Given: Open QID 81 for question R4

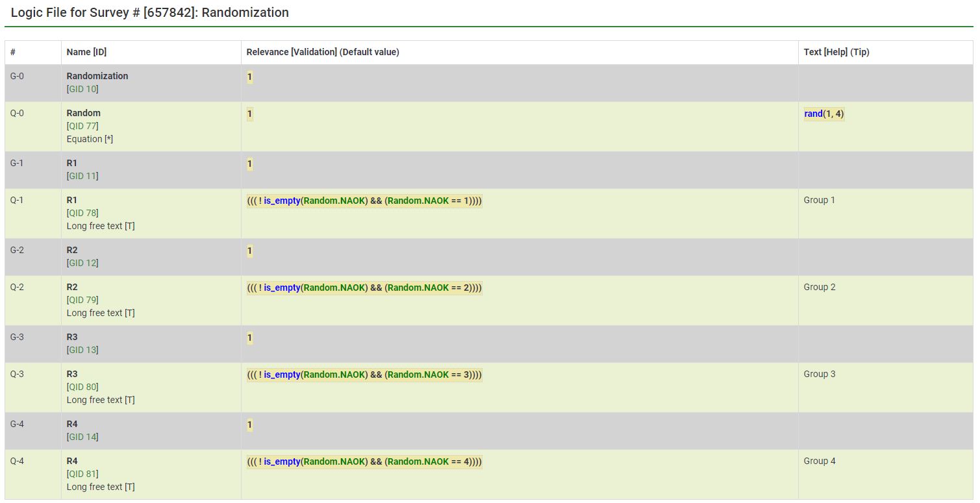Looking at the screenshot, I should coord(82,474).
